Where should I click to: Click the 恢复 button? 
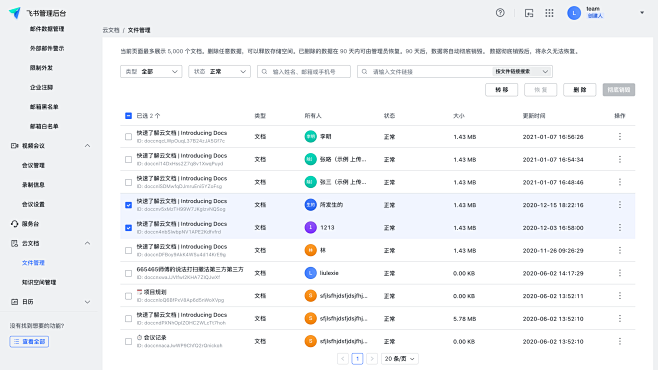click(540, 90)
